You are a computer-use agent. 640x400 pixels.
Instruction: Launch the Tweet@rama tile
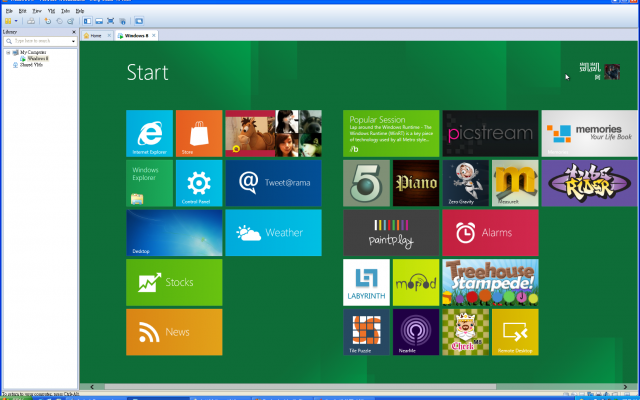[273, 183]
